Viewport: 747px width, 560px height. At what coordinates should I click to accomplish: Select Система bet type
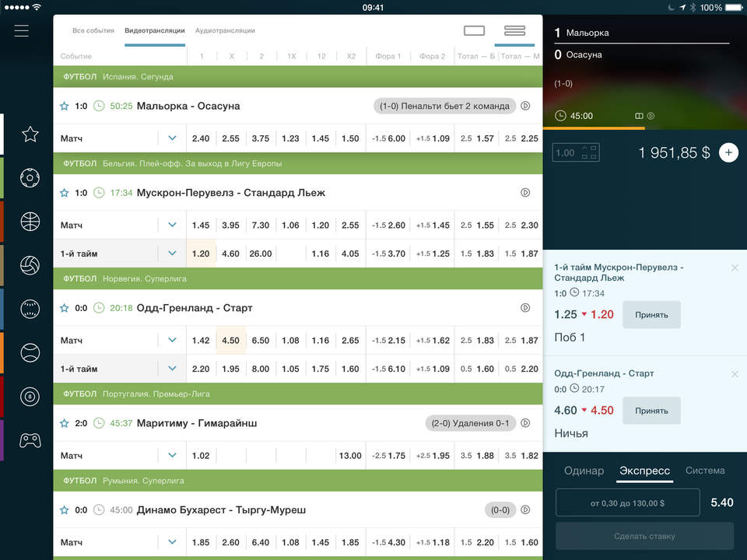point(705,471)
